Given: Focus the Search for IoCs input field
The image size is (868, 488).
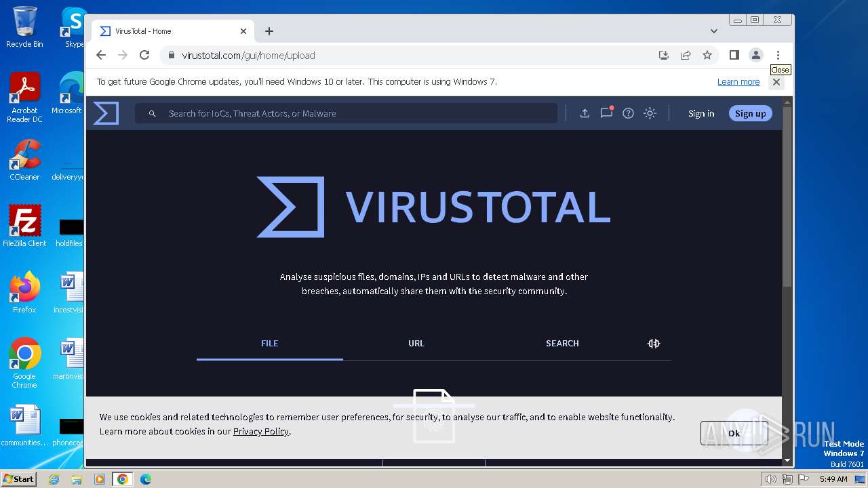Looking at the screenshot, I should (x=346, y=113).
